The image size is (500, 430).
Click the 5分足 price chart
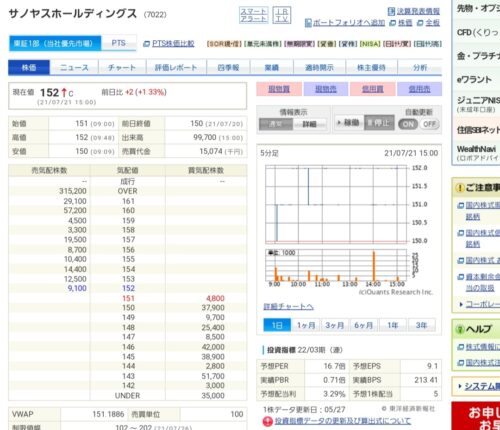(x=336, y=204)
